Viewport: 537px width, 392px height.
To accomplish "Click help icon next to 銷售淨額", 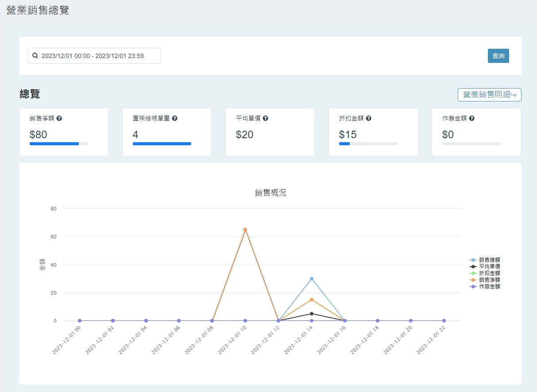I will (59, 119).
